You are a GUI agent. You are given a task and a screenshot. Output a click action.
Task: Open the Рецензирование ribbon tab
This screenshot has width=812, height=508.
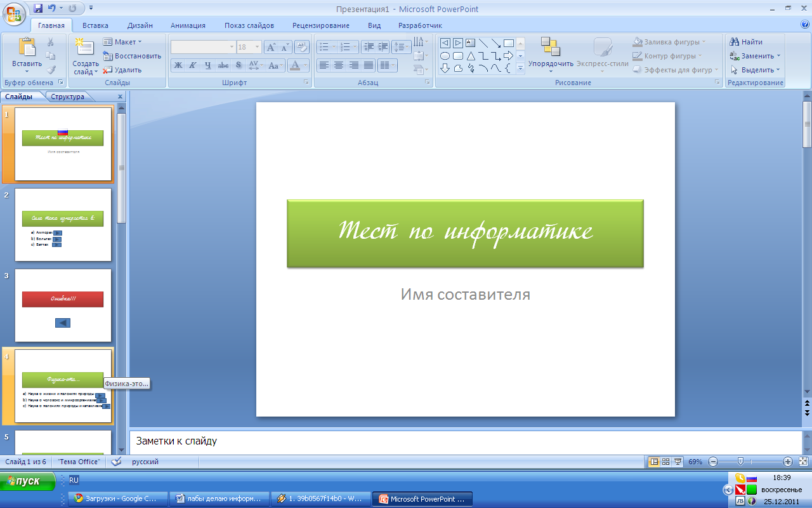point(321,25)
